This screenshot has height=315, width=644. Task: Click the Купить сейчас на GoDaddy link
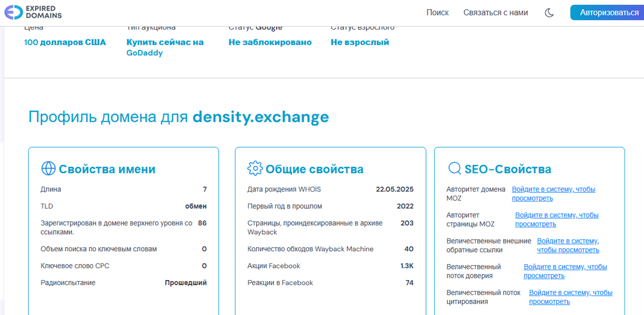[x=165, y=48]
